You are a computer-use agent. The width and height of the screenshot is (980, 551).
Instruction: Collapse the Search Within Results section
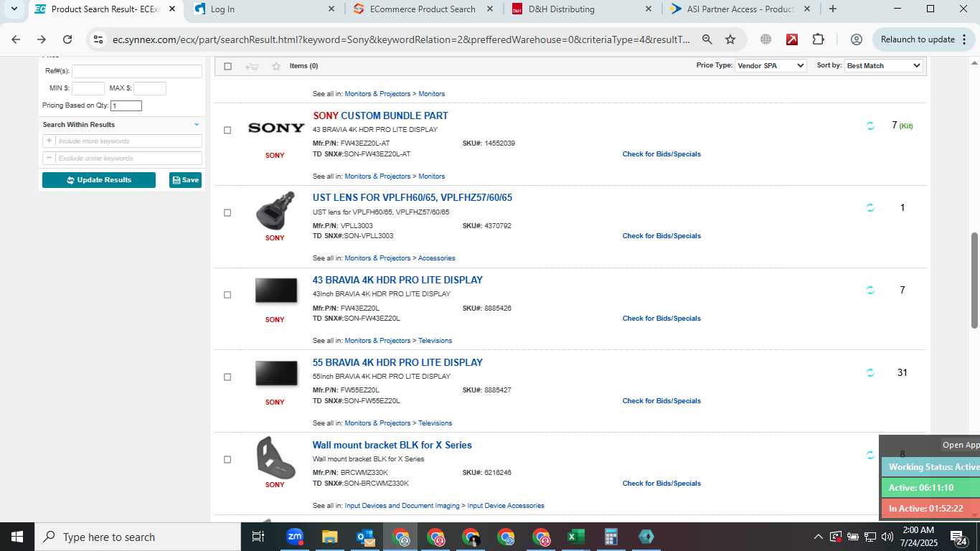pos(197,125)
